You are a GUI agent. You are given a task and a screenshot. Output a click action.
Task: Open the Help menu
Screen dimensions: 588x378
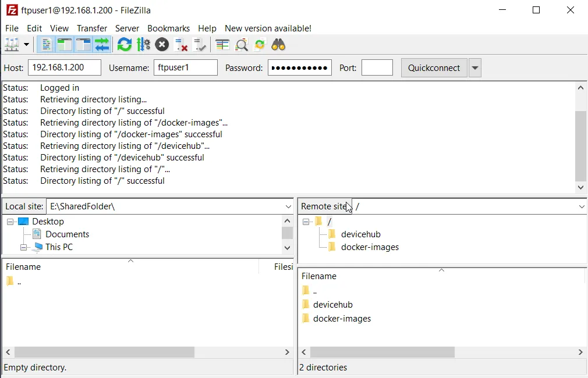point(207,28)
